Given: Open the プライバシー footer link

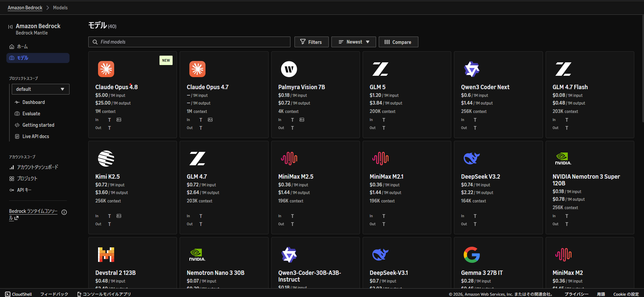Looking at the screenshot, I should 576,294.
